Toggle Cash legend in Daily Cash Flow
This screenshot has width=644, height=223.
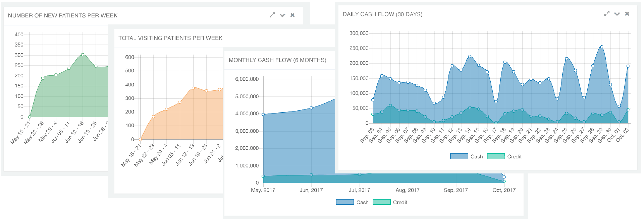click(467, 156)
